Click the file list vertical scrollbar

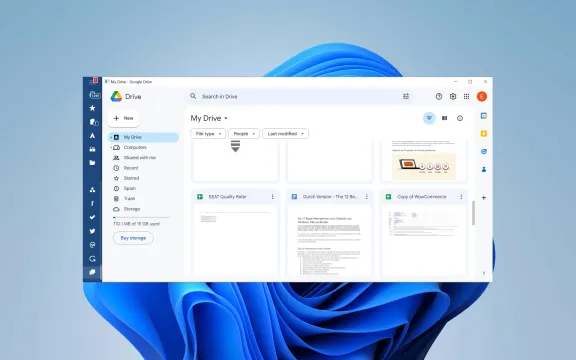pyautogui.click(x=473, y=213)
